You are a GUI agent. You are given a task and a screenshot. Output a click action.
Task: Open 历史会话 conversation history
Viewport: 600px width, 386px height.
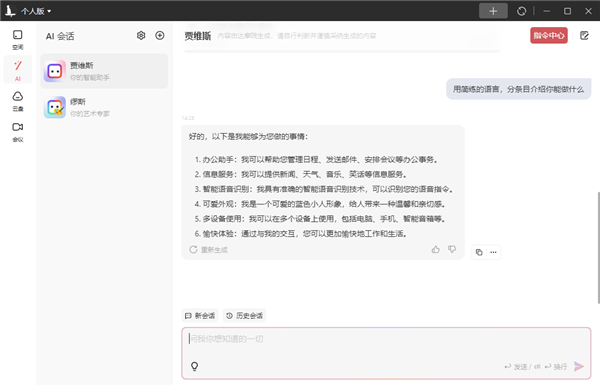pos(245,316)
